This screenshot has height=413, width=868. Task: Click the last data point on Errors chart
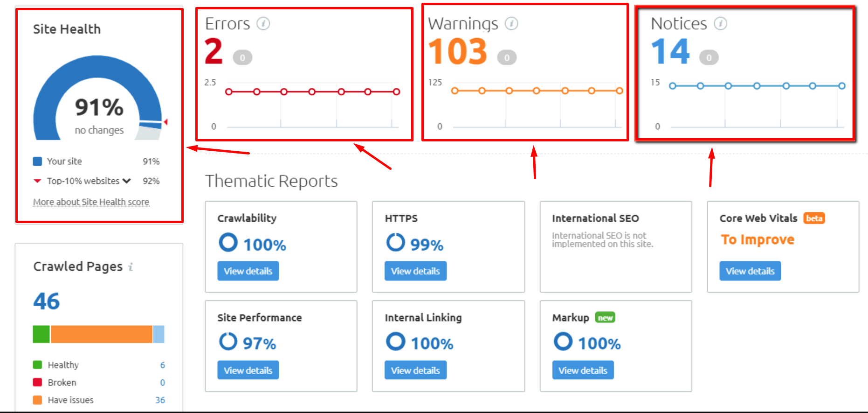(396, 92)
